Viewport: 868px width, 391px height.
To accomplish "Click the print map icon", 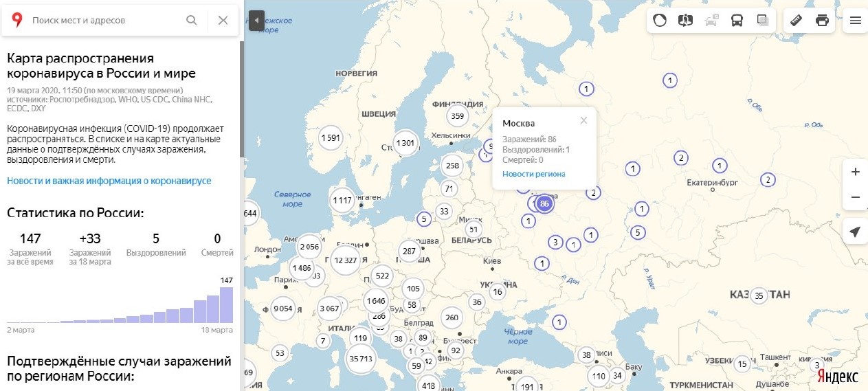I will coord(822,20).
